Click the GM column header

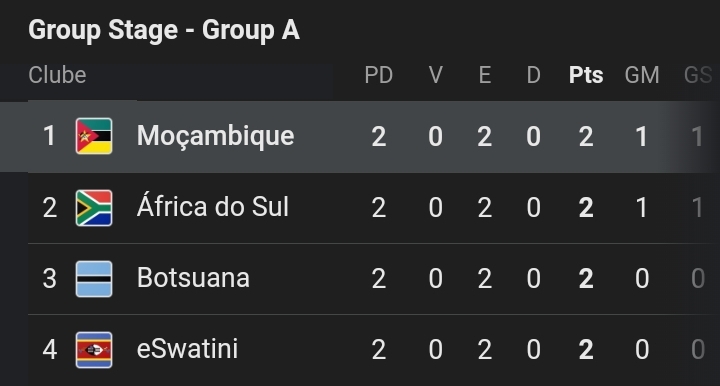[x=642, y=75]
